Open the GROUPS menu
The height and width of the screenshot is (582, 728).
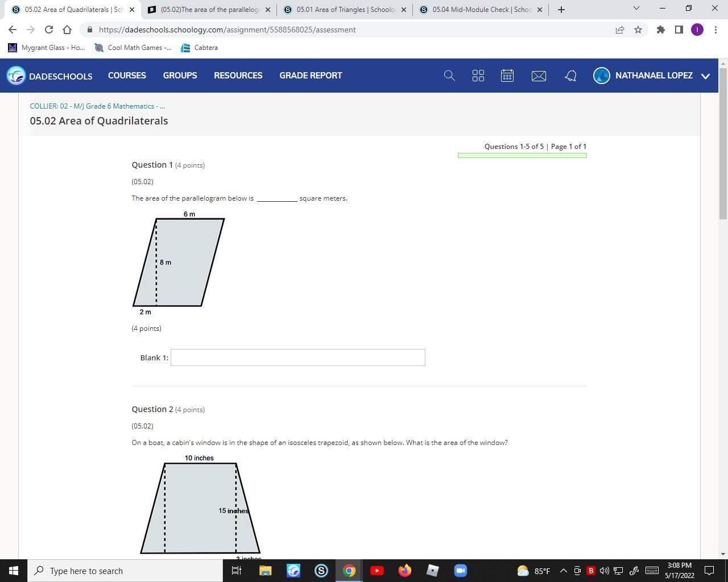[x=180, y=76]
